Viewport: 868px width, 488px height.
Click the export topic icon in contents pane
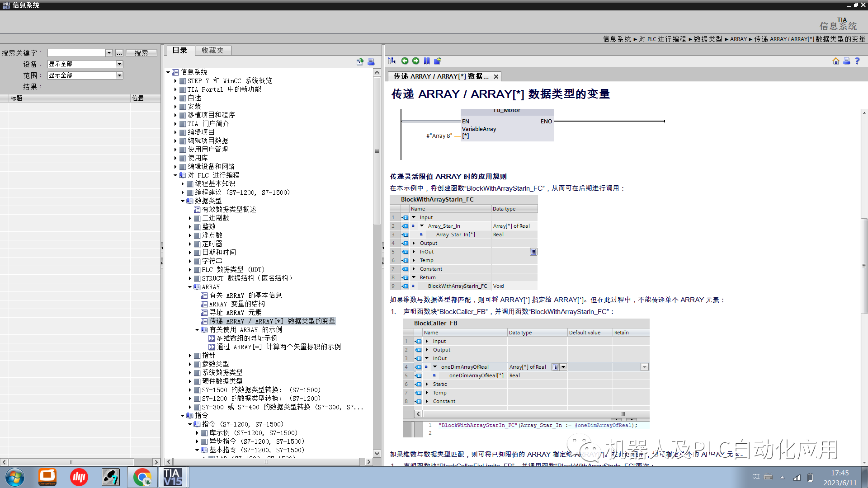(x=360, y=62)
